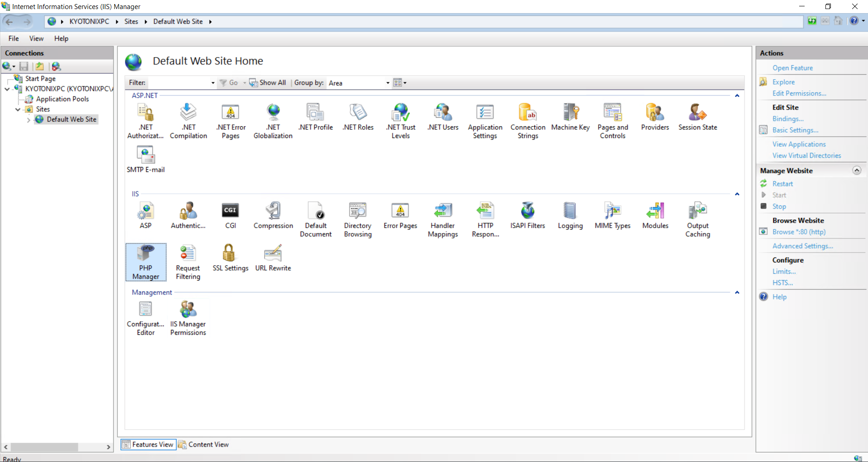Open the view layout dropdown button
Viewport: 868px width, 462px height.
[400, 83]
